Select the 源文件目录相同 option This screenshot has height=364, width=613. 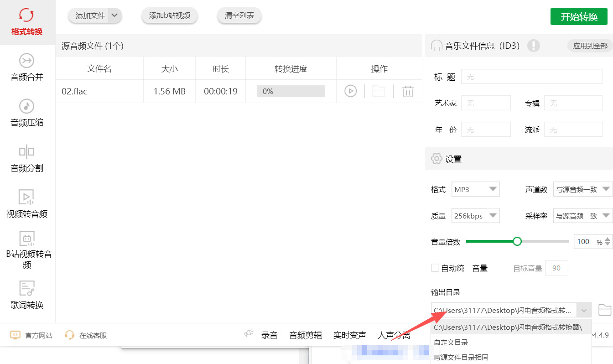click(x=511, y=357)
